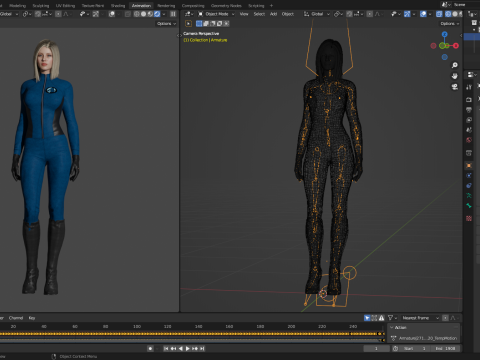Open the Select menu in right viewport
This screenshot has width=480, height=360.
pos(259,14)
